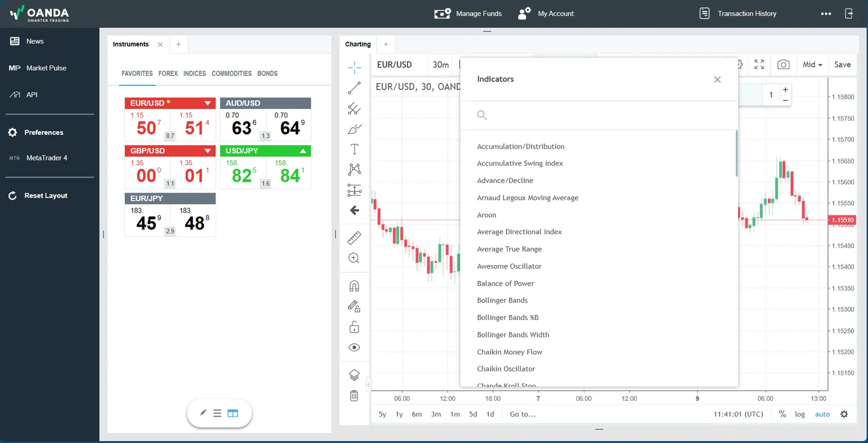
Task: Save the chart layout
Action: [x=843, y=65]
